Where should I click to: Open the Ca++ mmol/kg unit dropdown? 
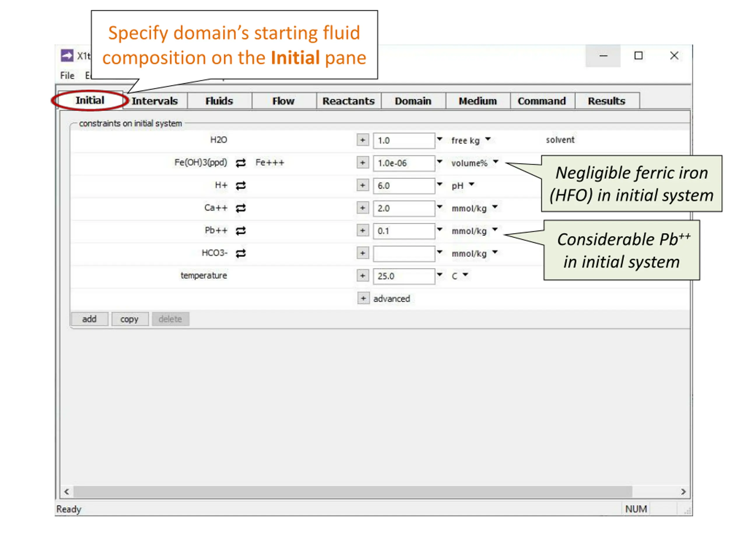pos(495,206)
